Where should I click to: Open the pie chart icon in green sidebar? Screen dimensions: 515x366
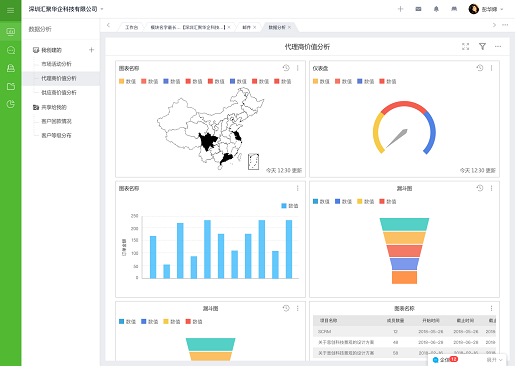pos(11,104)
